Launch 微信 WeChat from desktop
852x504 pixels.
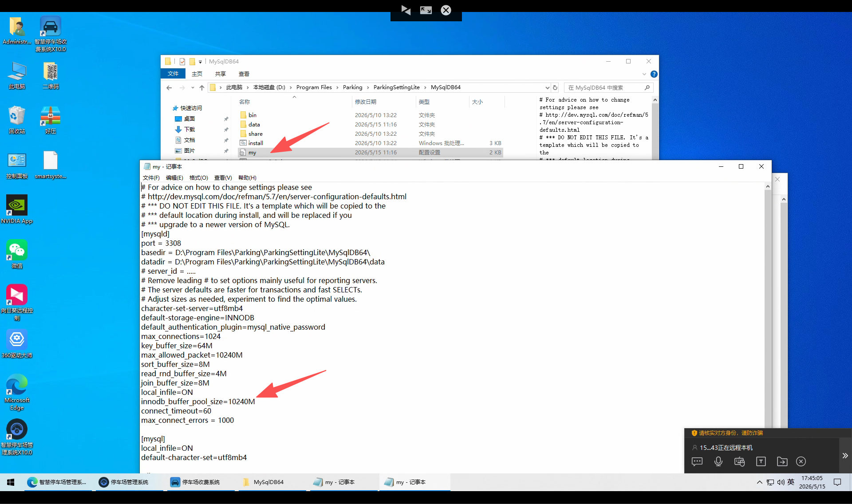[x=17, y=255]
